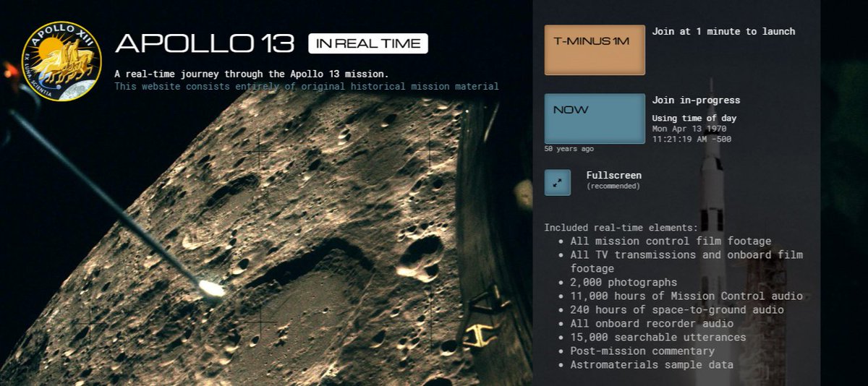Click the '(recommended)' note under Fullscreen

click(613, 186)
